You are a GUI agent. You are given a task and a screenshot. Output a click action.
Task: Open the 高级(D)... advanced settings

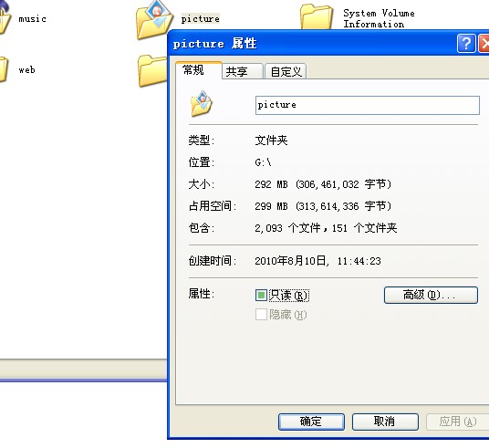coord(431,295)
